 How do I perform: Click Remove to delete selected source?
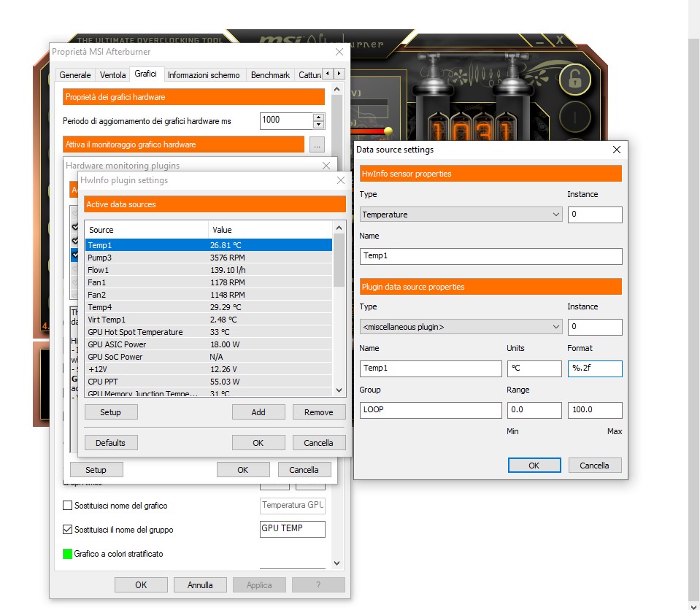319,412
